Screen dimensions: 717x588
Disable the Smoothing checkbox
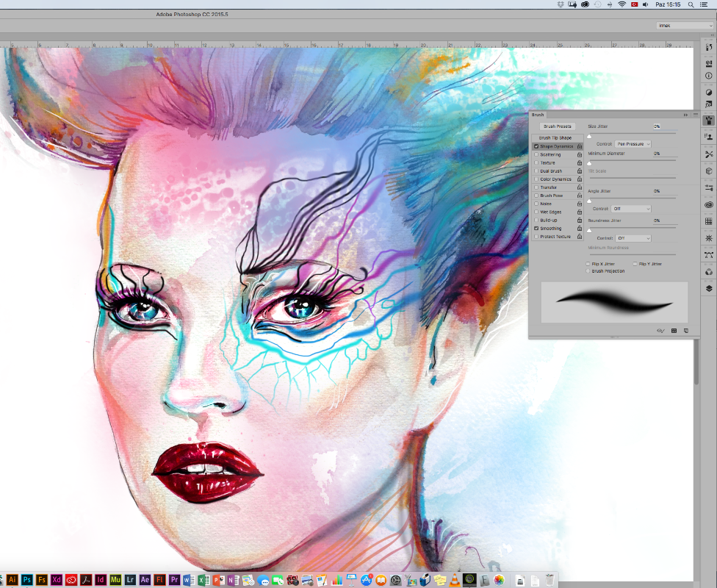(536, 229)
